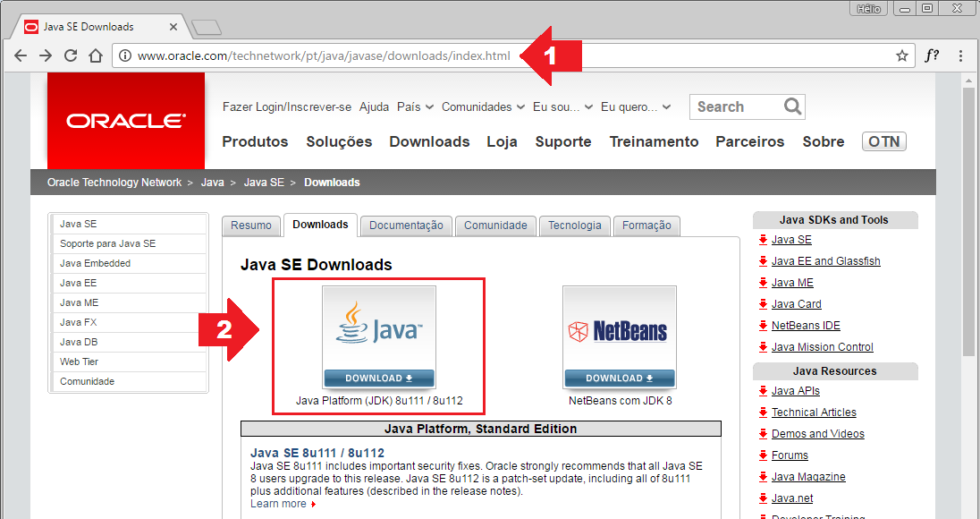Expand the Eu sou... dropdown
980x519 pixels.
click(x=562, y=106)
